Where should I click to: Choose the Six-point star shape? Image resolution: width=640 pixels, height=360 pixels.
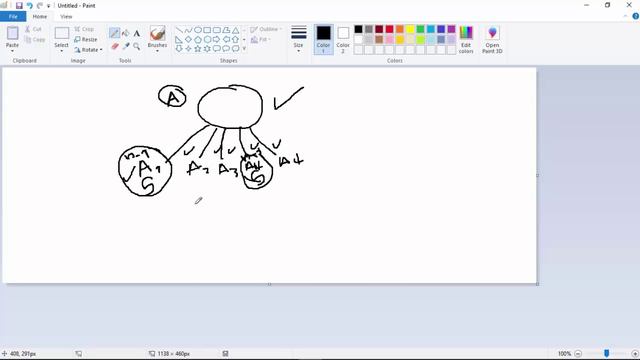pos(207,49)
